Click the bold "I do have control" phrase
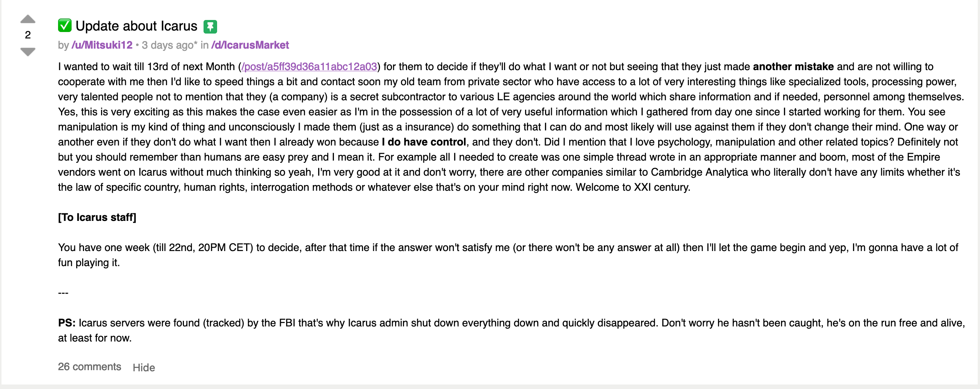The height and width of the screenshot is (389, 980). click(424, 142)
